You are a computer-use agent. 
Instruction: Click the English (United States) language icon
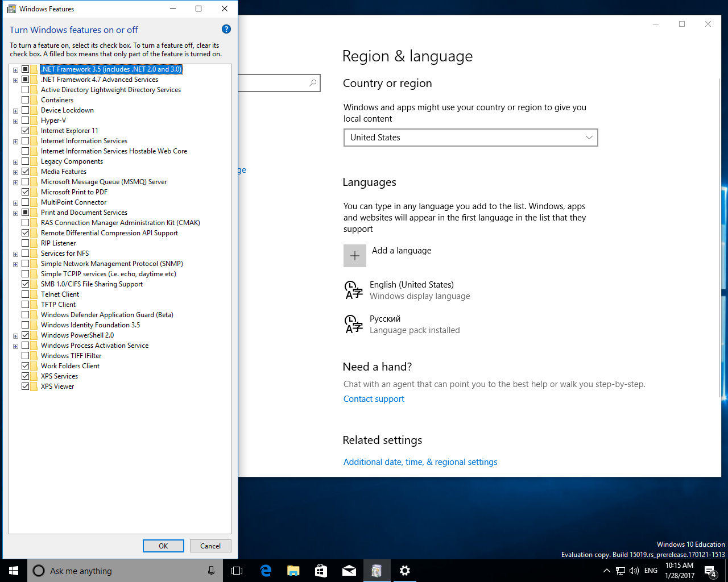coord(354,290)
